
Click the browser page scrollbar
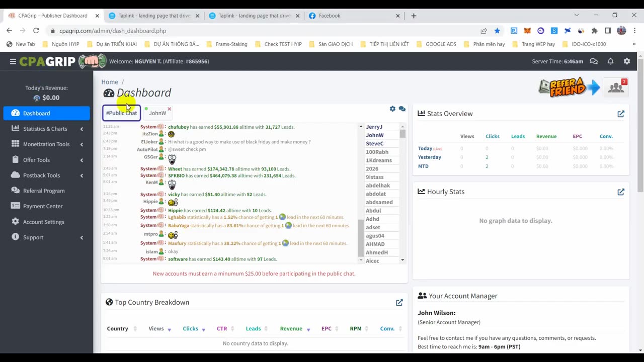coord(640,126)
